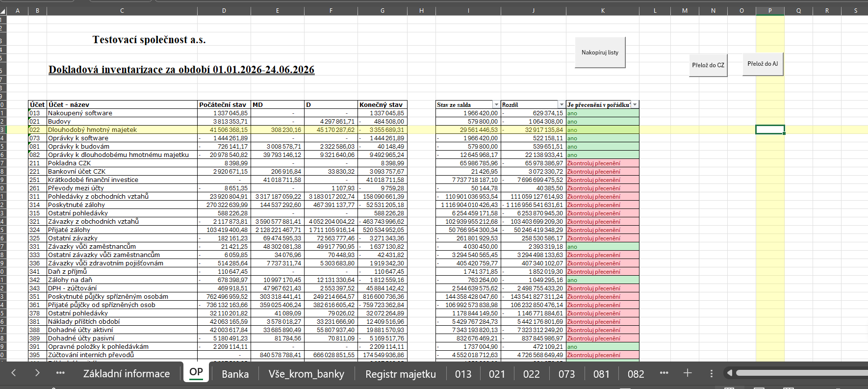Open the Vše_krom_banky sheet tab
Screen dimensions: 868x389
(x=306, y=374)
